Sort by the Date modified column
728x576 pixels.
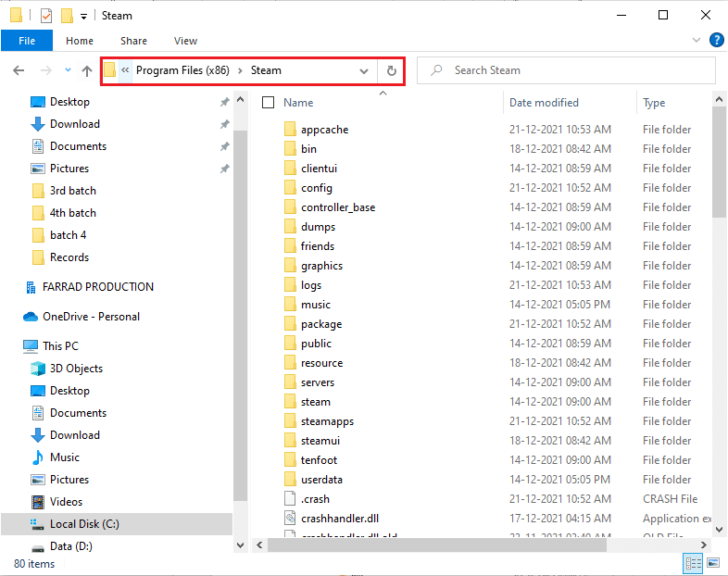tap(544, 103)
